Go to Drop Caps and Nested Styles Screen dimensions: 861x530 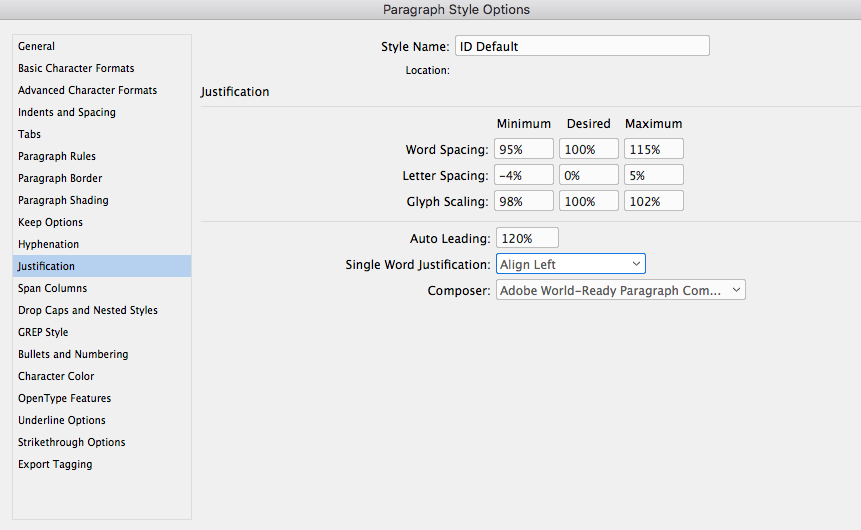102,310
